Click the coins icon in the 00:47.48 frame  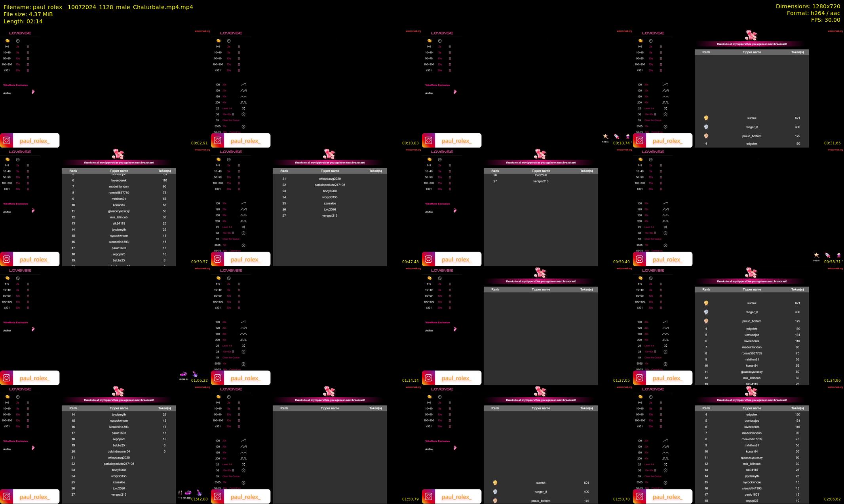point(218,159)
